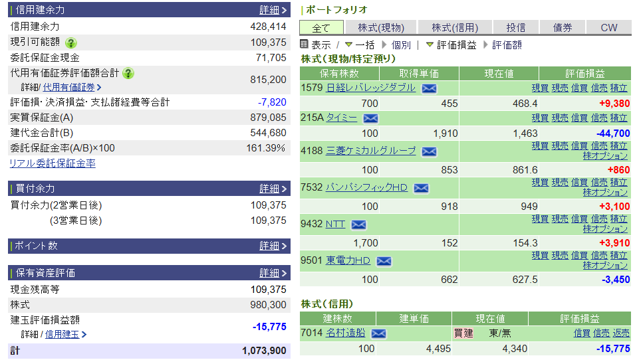Open the 投信 portfolio tab
Viewport: 637px width, 364px height.
515,27
